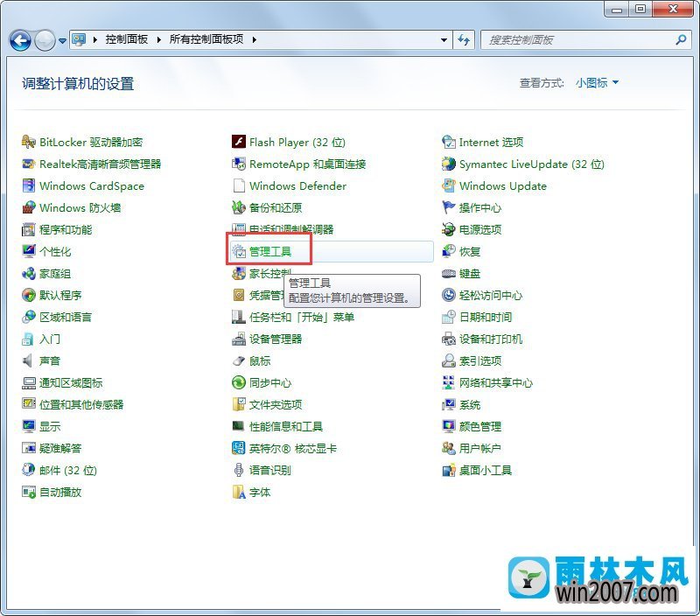The height and width of the screenshot is (616, 700).
Task: Open the 鼠标 icon
Action: click(239, 360)
